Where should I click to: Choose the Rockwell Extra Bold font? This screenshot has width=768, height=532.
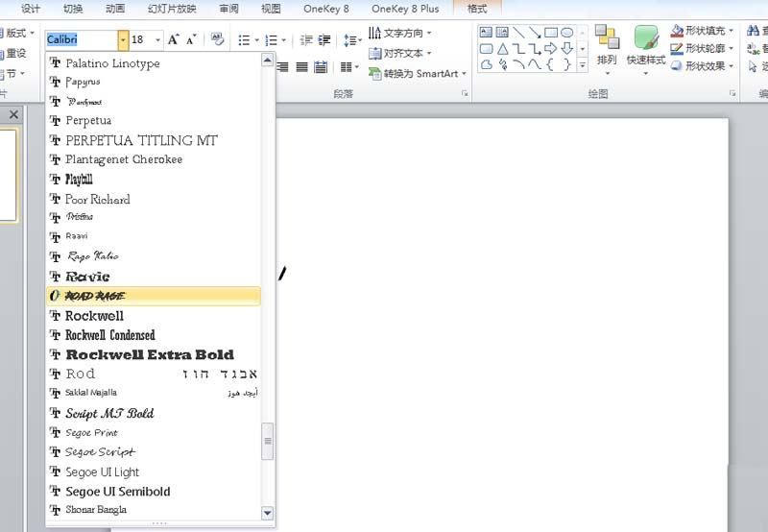pos(154,354)
